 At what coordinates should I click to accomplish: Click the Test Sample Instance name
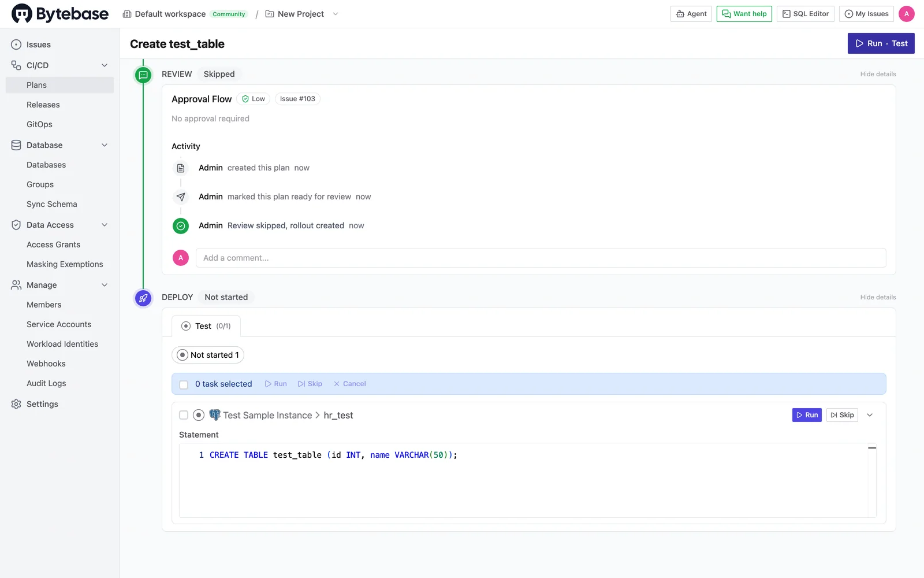click(267, 415)
